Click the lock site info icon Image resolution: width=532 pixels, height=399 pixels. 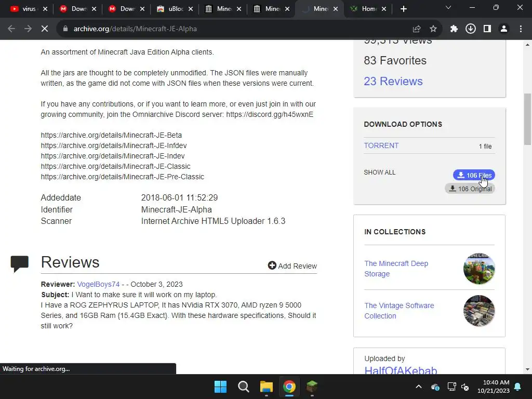click(65, 29)
